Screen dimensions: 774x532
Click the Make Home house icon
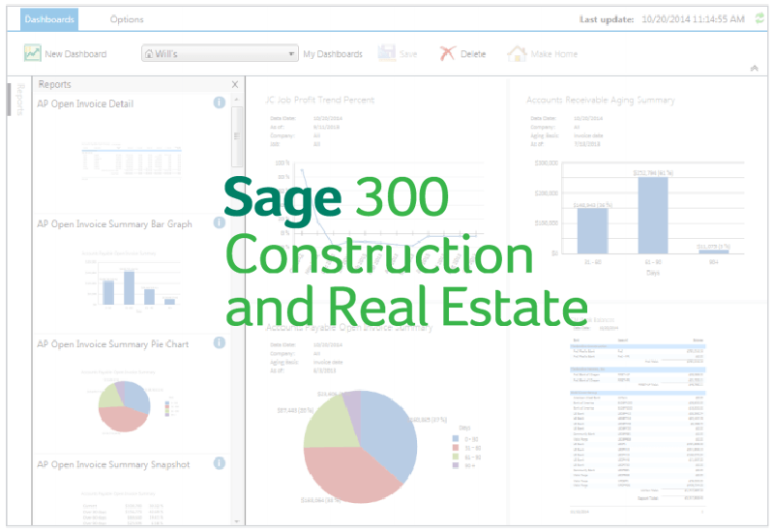517,53
